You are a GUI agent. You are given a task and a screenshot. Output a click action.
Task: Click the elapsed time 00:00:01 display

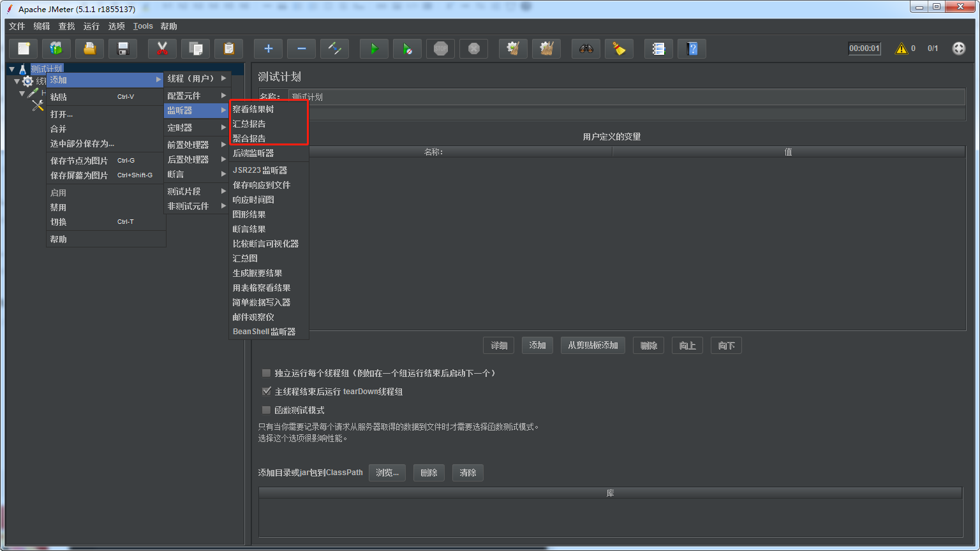click(865, 47)
